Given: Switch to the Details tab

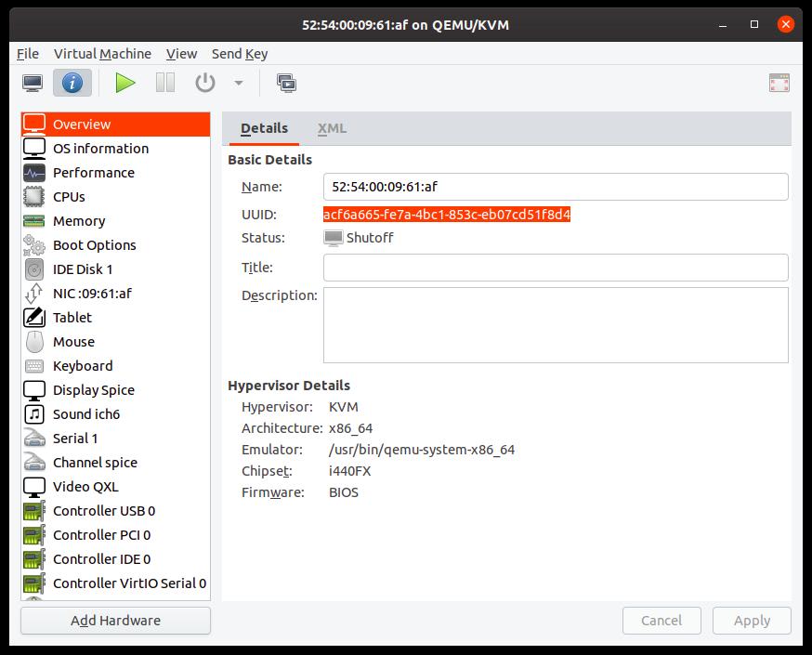Looking at the screenshot, I should (264, 128).
